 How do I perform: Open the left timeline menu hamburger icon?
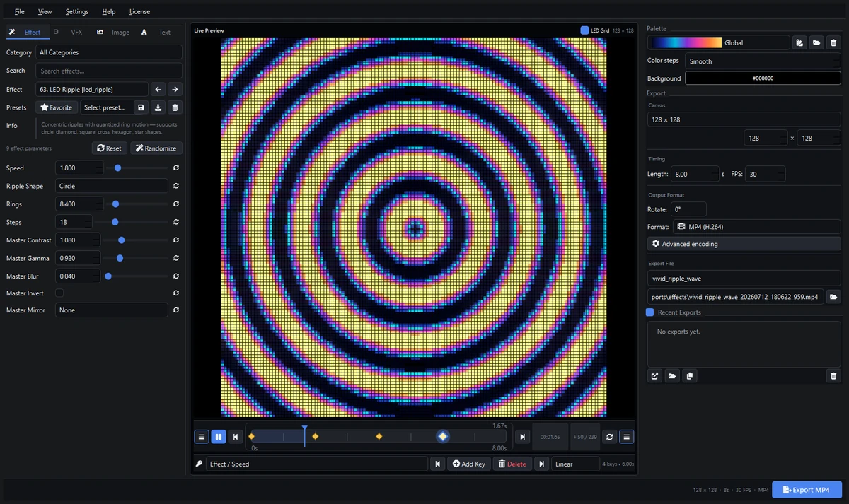(202, 437)
